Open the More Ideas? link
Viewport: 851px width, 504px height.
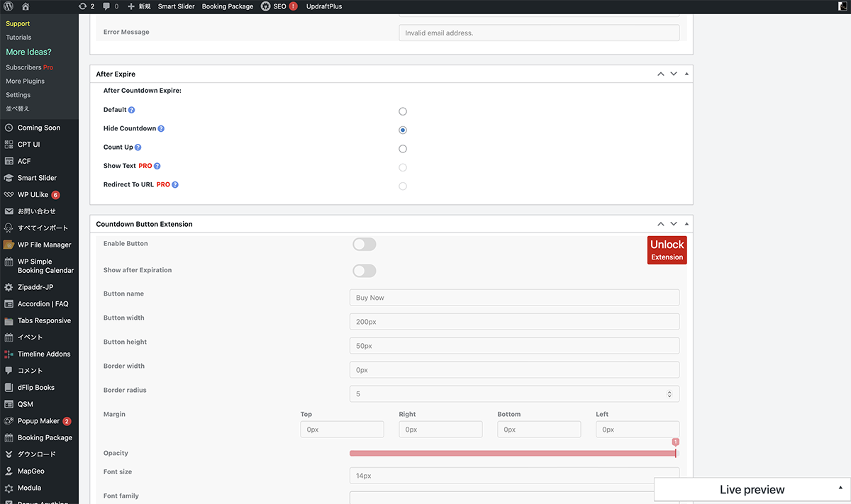tap(28, 52)
